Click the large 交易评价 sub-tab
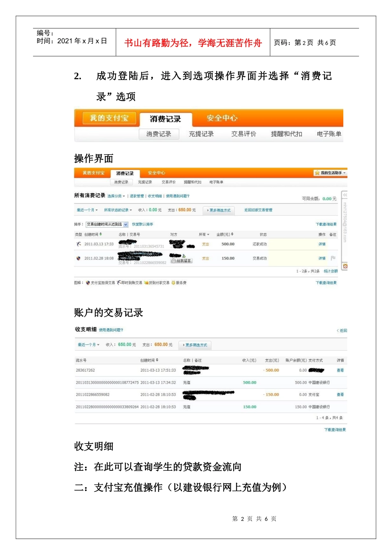 click(x=244, y=134)
